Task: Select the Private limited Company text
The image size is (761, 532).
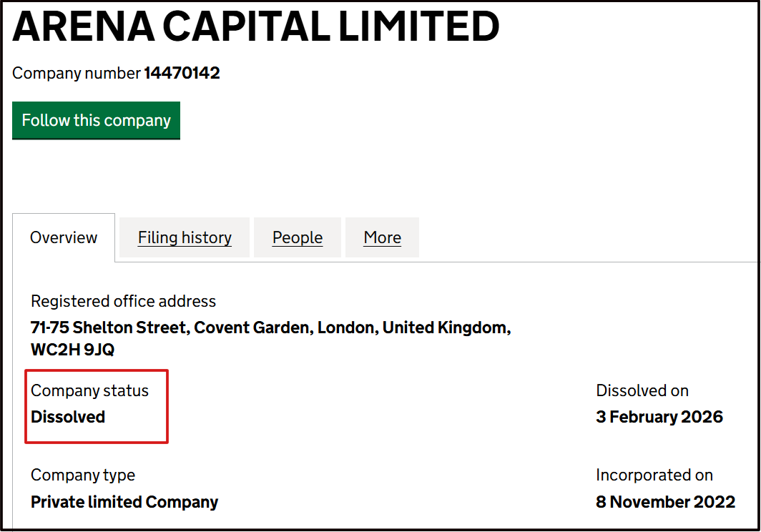Action: (124, 501)
